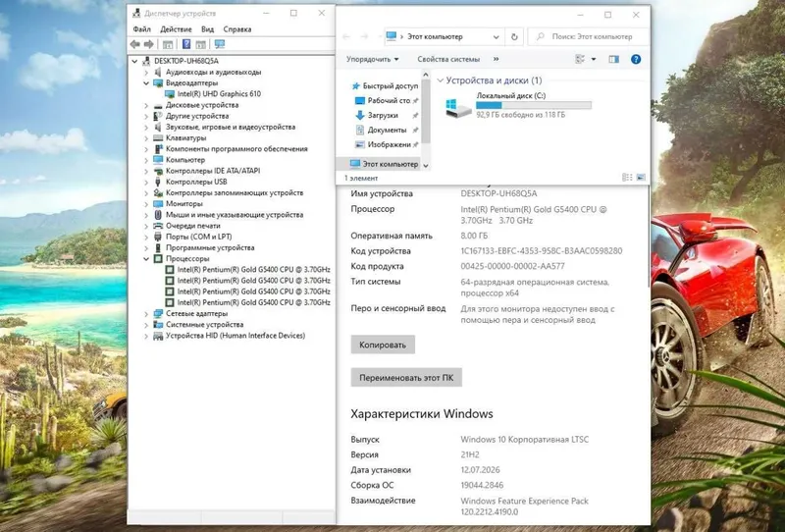The width and height of the screenshot is (785, 532).
Task: Toggle console tree icon in Device Manager toolbar
Action: tap(168, 44)
